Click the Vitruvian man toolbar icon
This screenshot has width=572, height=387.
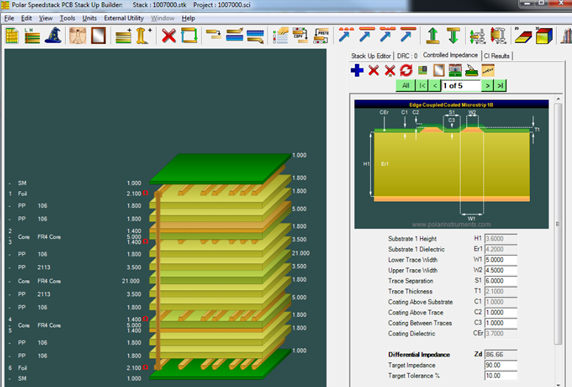(78, 36)
